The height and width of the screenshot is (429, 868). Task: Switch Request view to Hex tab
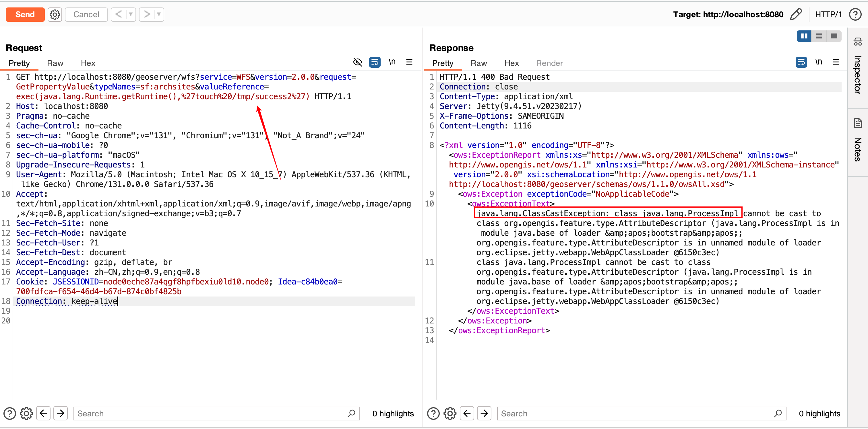pos(88,63)
